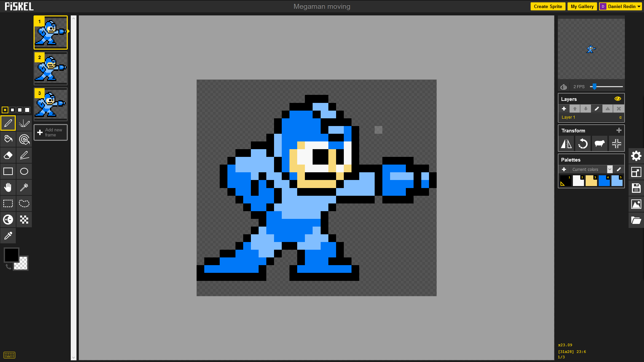Pick the blue palette color 4

(604, 181)
